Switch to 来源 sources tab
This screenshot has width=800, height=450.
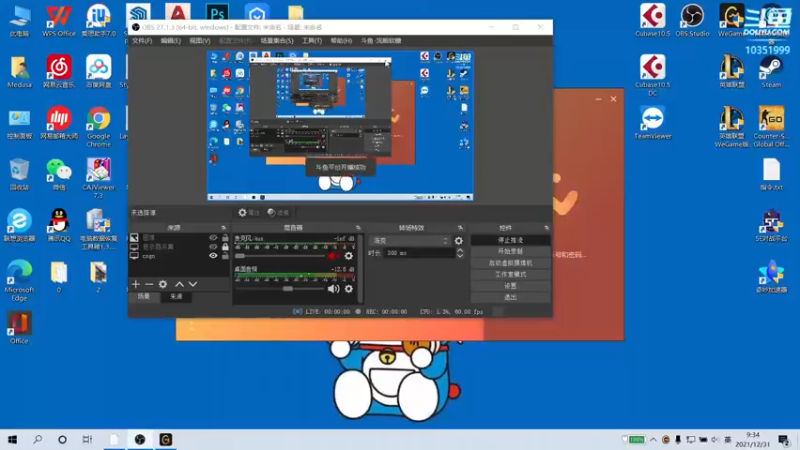[176, 296]
